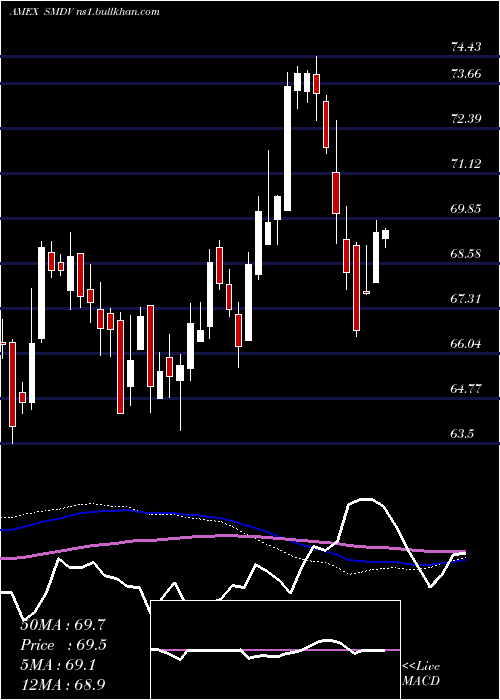Viewport: 500px width, 700px height.
Task: Click the Price : 69.5 readout
Action: click(64, 645)
